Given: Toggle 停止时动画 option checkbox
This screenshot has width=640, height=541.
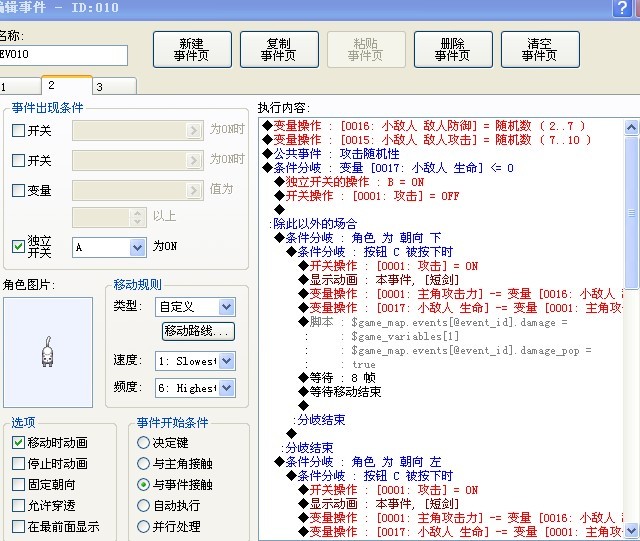Looking at the screenshot, I should click(x=18, y=463).
